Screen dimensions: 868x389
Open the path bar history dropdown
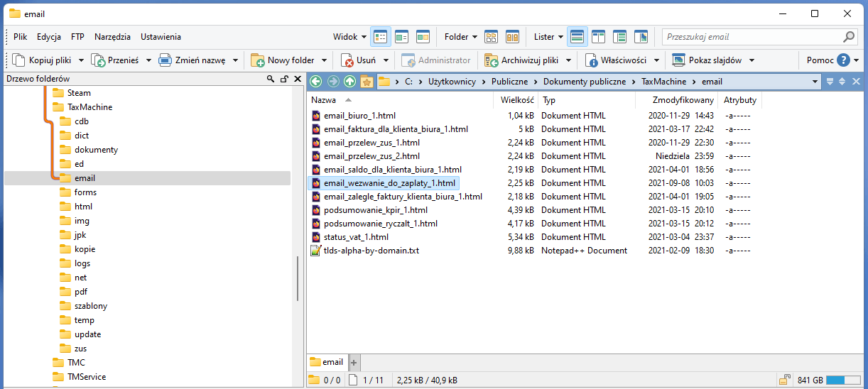815,82
